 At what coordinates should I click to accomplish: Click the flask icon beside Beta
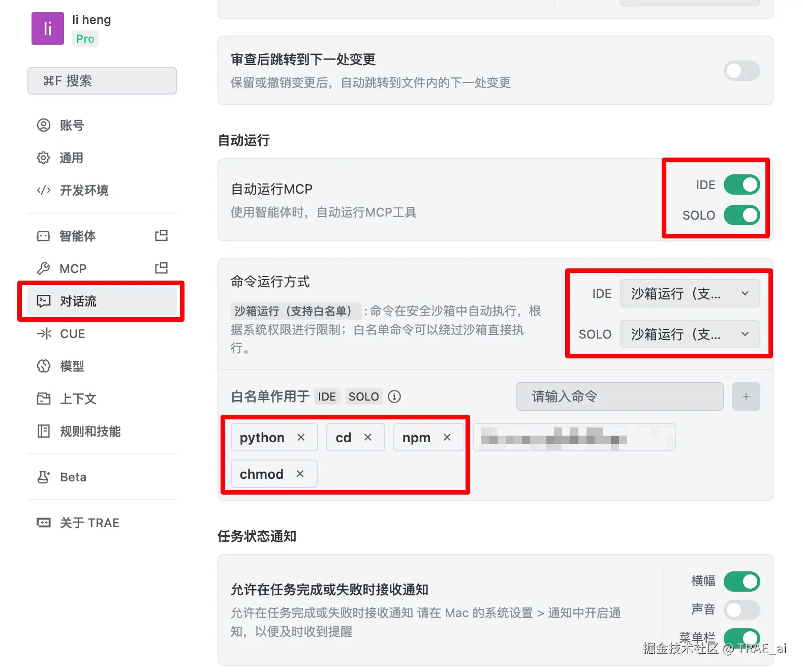(44, 477)
